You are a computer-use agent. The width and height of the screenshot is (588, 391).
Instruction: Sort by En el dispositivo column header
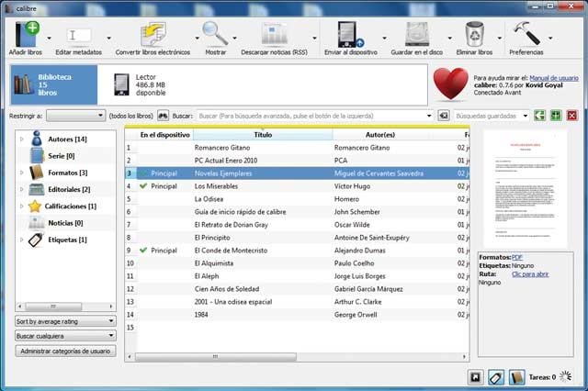pyautogui.click(x=164, y=134)
